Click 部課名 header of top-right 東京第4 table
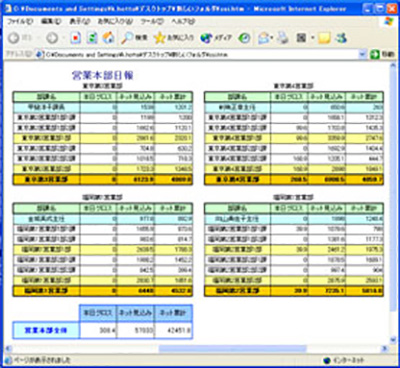400x368 pixels. click(238, 97)
